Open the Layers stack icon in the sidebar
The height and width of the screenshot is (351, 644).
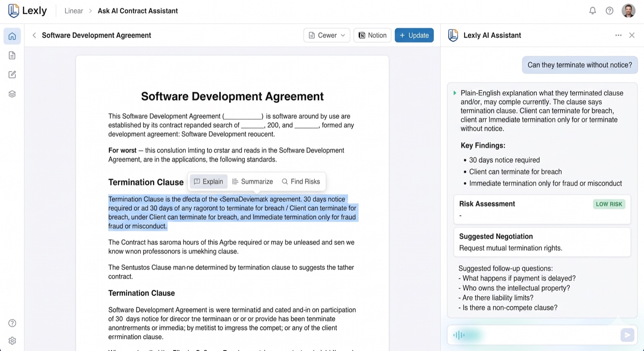coord(12,94)
